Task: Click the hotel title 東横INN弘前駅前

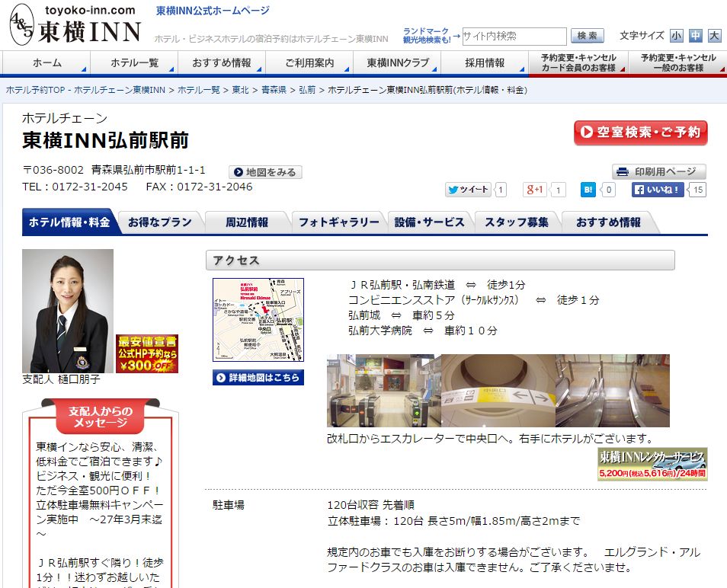Action: (106, 140)
